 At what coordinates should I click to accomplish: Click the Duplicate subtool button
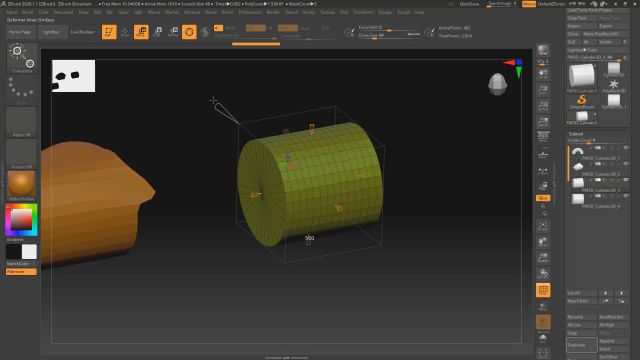[582, 345]
